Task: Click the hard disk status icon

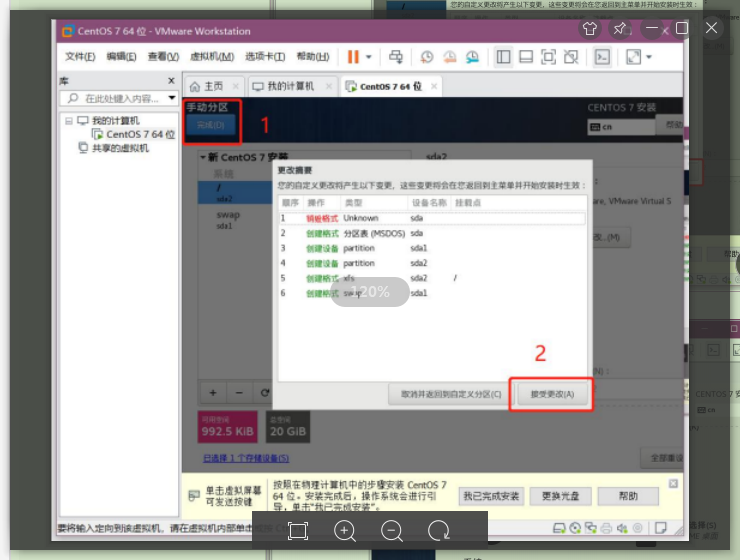Action: point(559,528)
